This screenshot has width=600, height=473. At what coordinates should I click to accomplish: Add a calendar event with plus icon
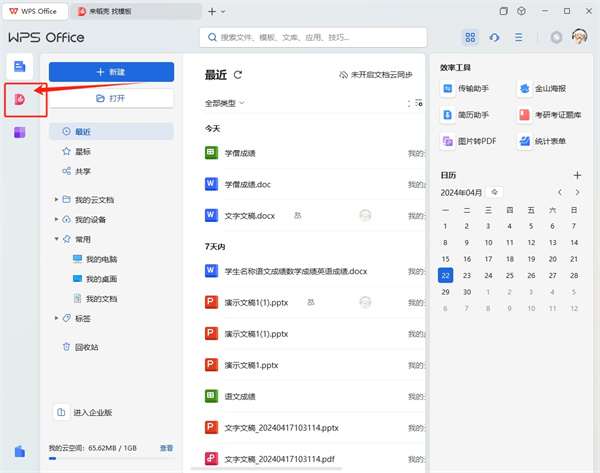[x=577, y=175]
